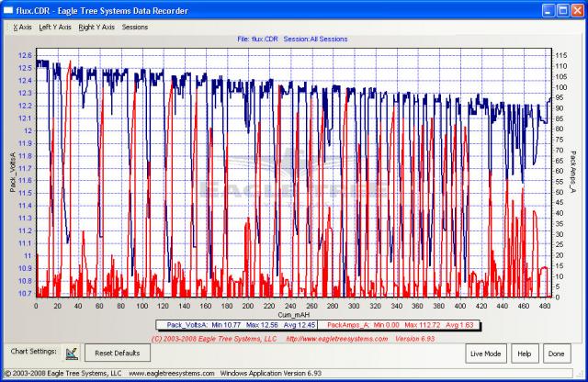Click the application icon in title bar
Image resolution: width=588 pixels, height=382 pixels.
(x=8, y=8)
